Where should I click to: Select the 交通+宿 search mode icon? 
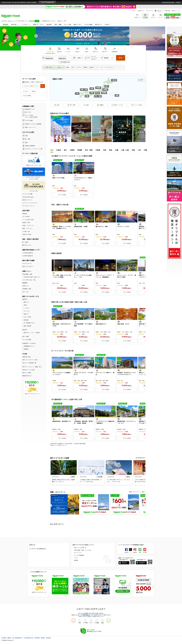coord(59,50)
